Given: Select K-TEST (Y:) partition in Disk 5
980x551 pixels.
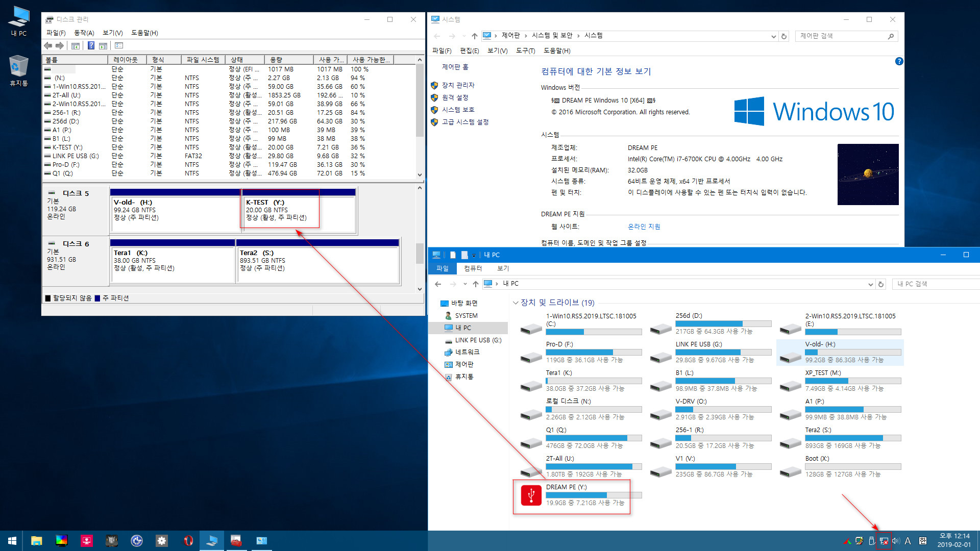Looking at the screenshot, I should pos(299,211).
